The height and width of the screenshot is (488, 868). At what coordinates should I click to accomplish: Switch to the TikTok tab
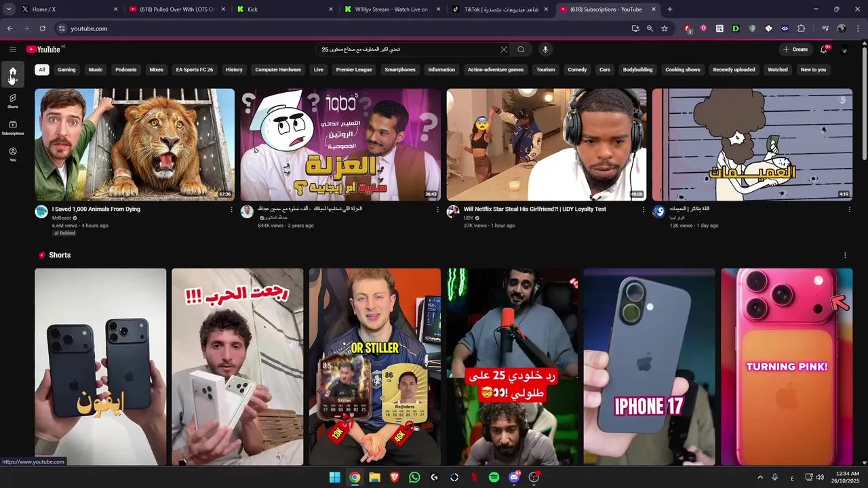tap(500, 9)
